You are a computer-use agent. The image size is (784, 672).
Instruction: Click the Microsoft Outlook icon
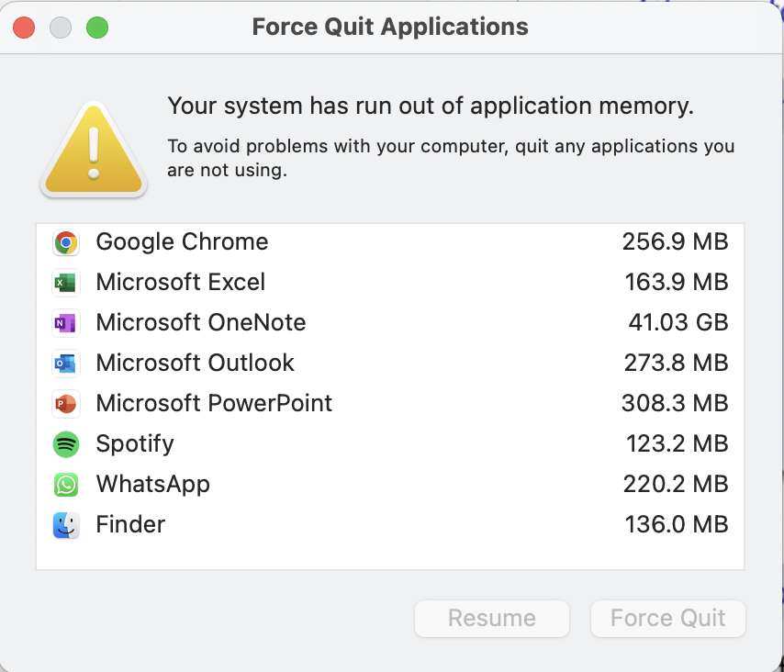pos(66,364)
